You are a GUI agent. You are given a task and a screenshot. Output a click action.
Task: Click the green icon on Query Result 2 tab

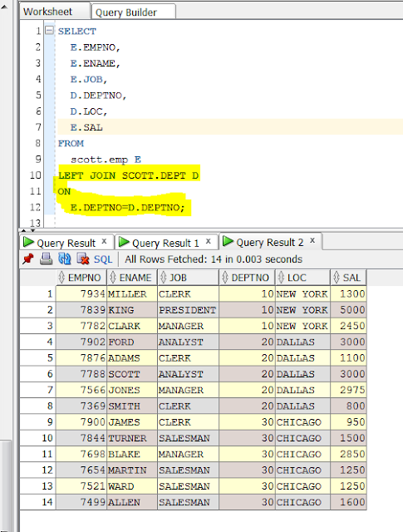point(228,242)
